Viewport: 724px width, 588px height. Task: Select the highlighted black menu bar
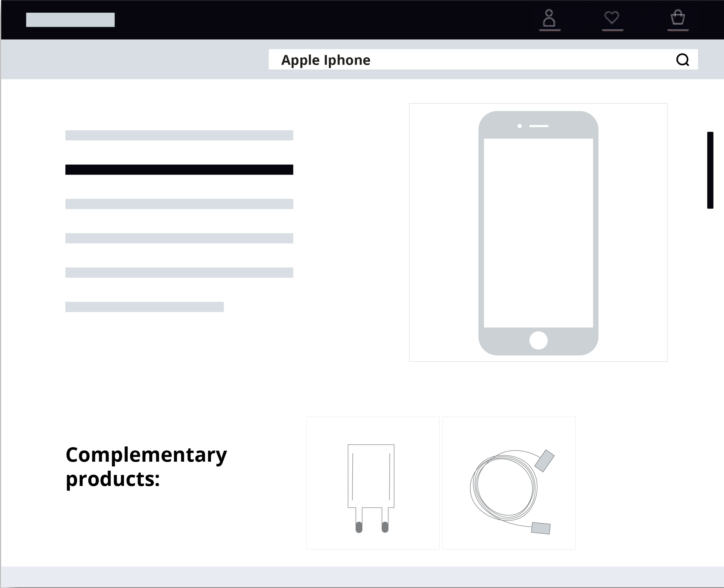pyautogui.click(x=179, y=170)
